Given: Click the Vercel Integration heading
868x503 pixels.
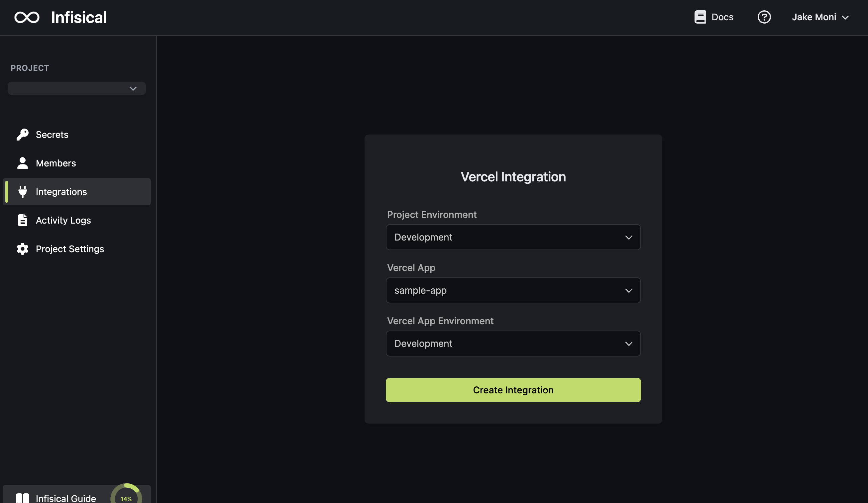Looking at the screenshot, I should click(x=513, y=177).
